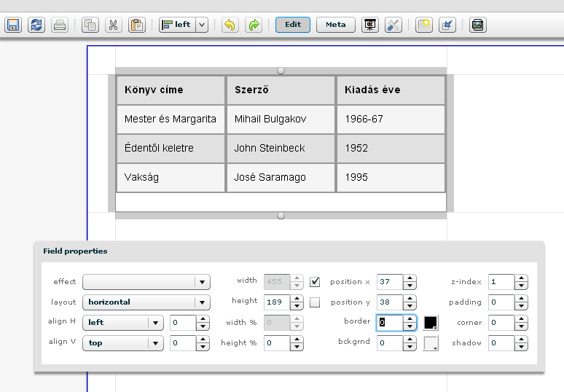Open the black border color swatch
This screenshot has height=392, width=564.
point(431,323)
